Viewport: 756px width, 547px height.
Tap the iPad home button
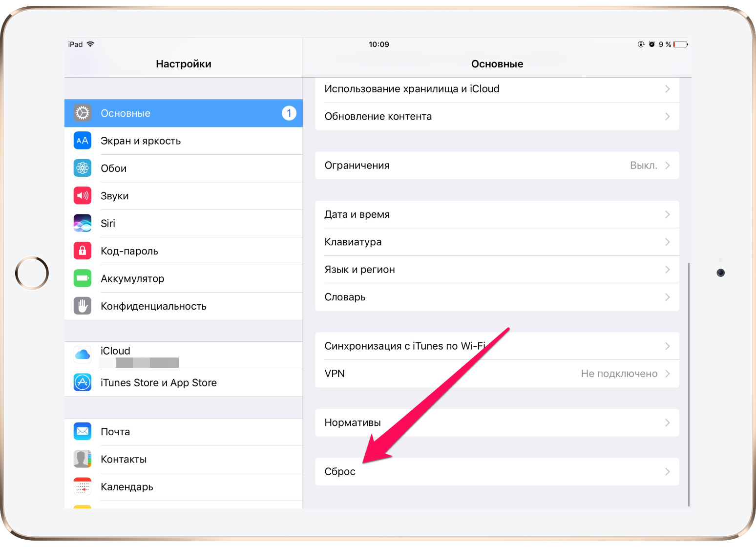(x=32, y=273)
